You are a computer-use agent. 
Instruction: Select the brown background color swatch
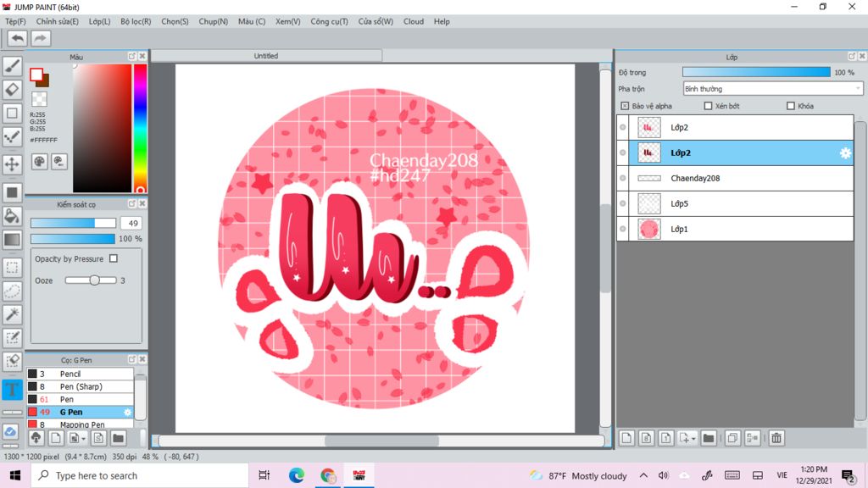pos(43,80)
